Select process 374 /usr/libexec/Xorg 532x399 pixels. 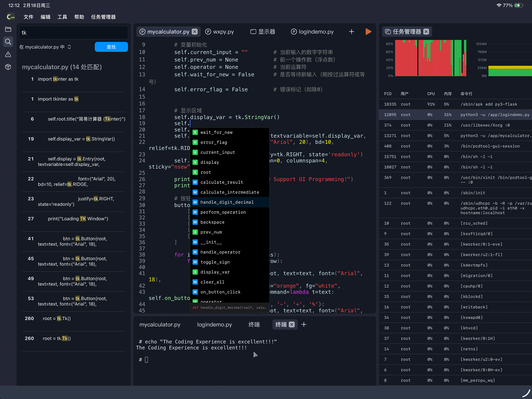(455, 125)
